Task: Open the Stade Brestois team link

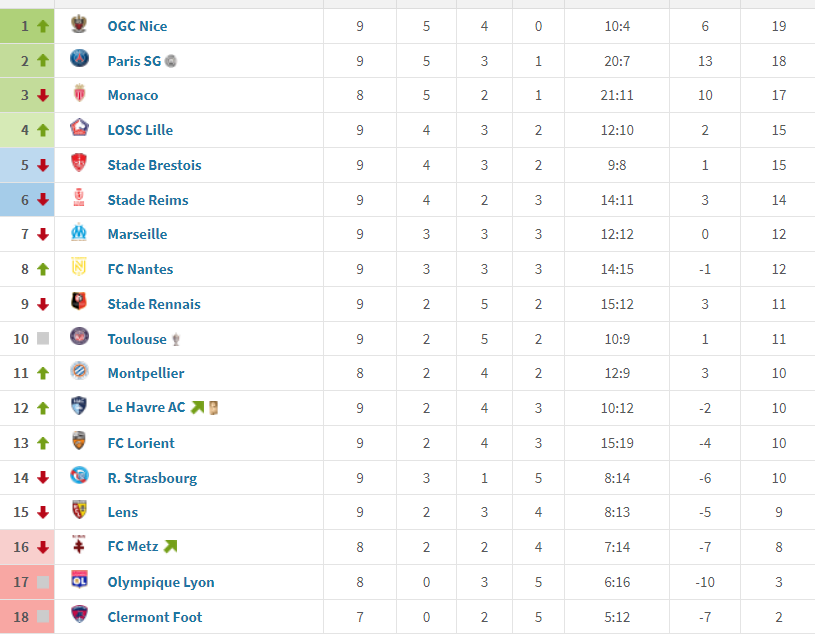Action: point(154,165)
